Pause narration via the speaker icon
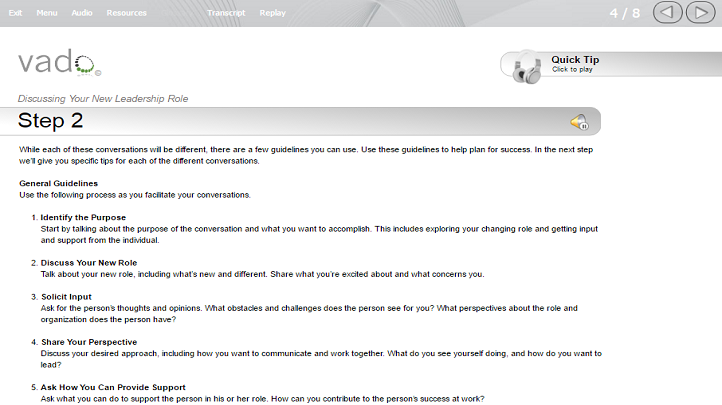Viewport: 722px width, 405px height. 580,122
